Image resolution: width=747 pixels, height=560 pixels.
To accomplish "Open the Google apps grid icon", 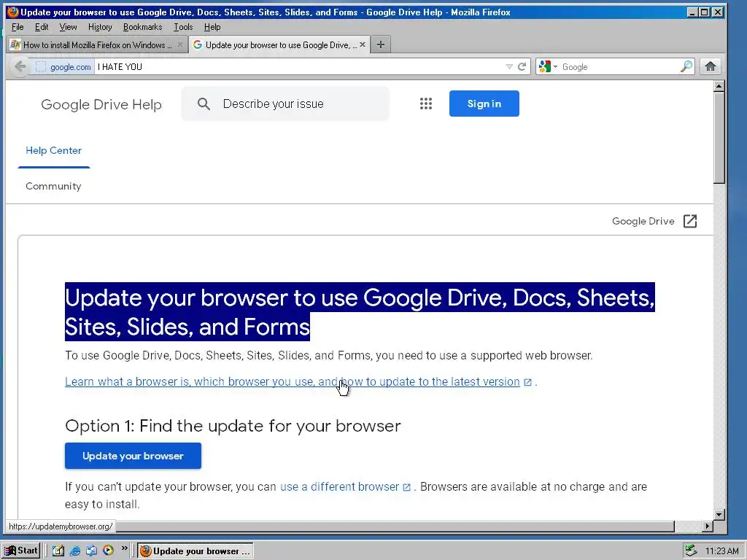I will pos(426,104).
